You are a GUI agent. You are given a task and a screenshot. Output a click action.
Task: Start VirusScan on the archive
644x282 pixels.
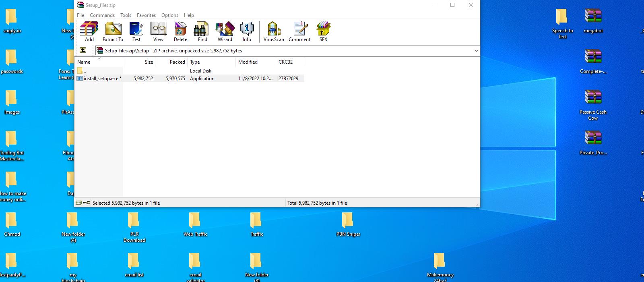point(274,31)
